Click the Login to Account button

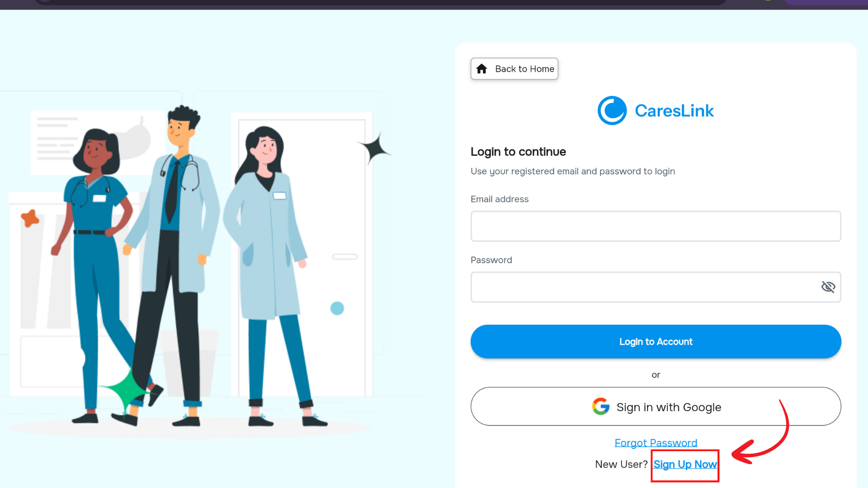[656, 342]
